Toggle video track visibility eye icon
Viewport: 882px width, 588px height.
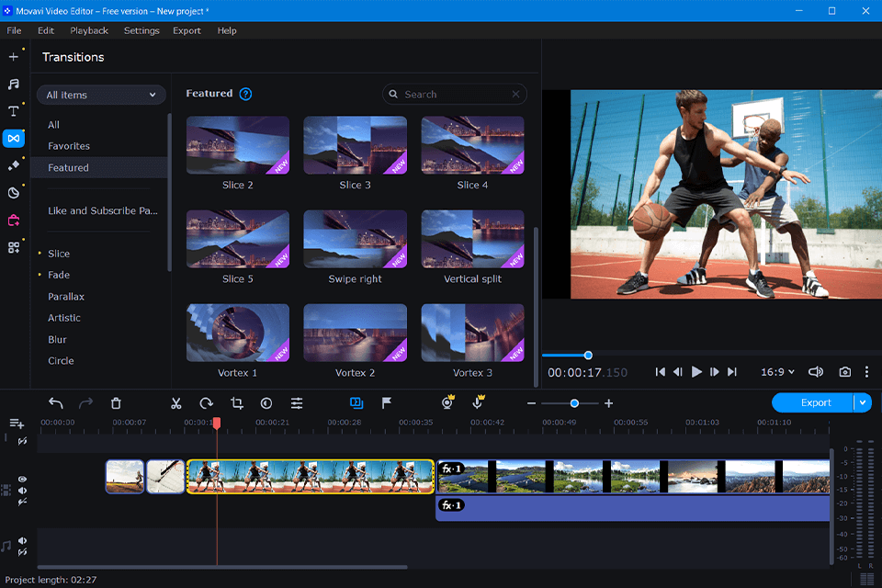[22, 479]
